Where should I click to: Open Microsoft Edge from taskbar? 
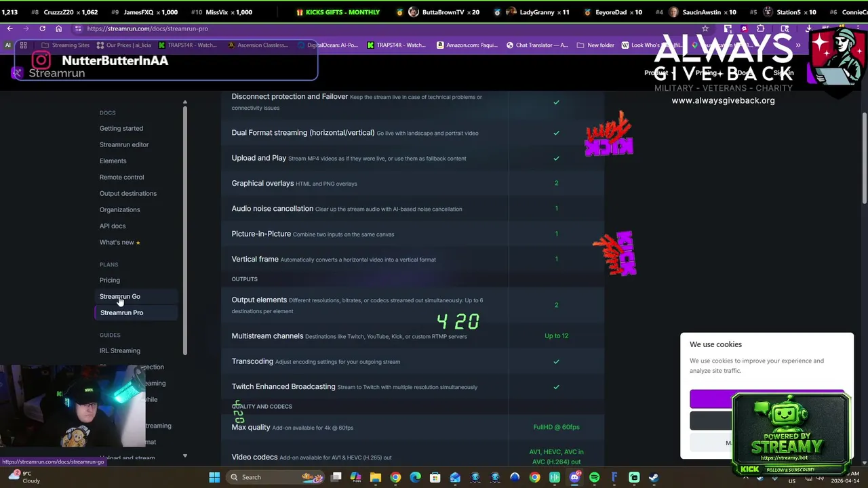tap(415, 477)
